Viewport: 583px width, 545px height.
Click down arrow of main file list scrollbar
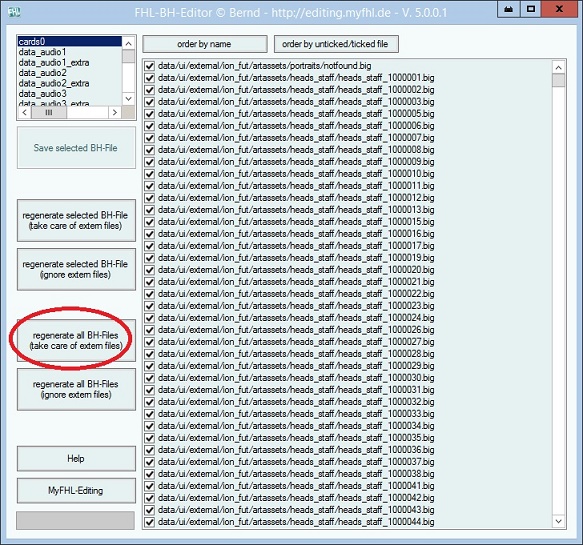coord(558,521)
